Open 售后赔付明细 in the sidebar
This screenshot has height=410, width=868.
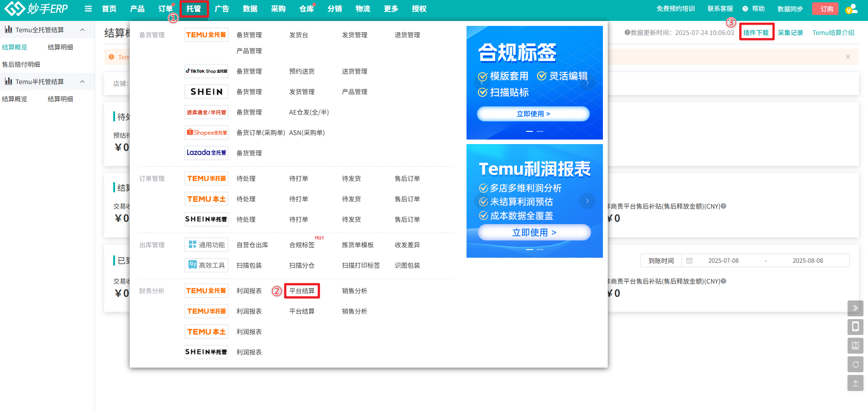click(x=21, y=65)
